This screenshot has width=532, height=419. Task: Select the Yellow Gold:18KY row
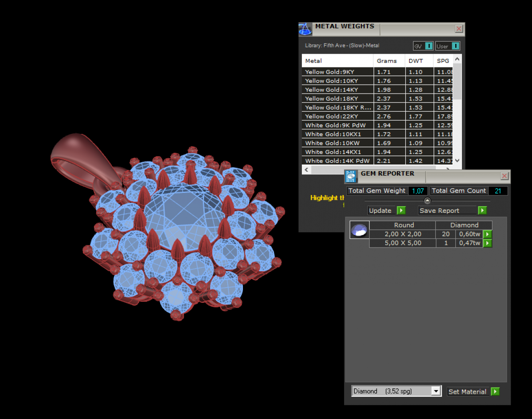tap(337, 98)
